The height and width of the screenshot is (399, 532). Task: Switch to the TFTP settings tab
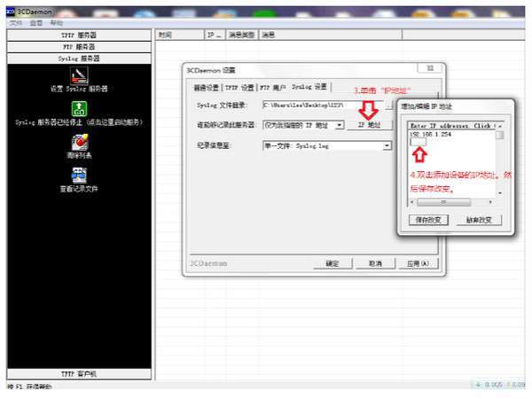pos(239,88)
